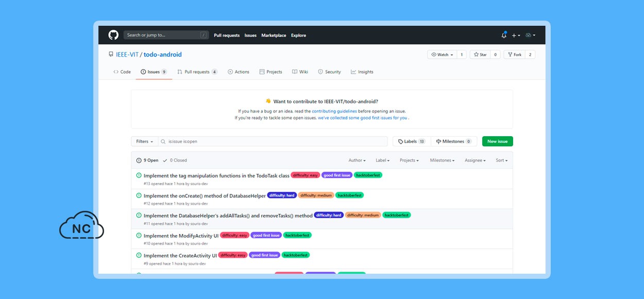Fork the repository
The width and height of the screenshot is (644, 299).
(514, 55)
